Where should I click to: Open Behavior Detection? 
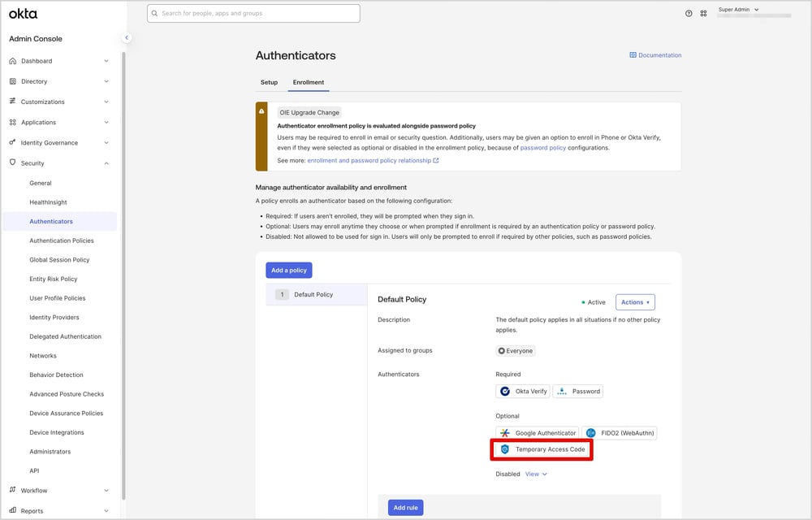[57, 375]
